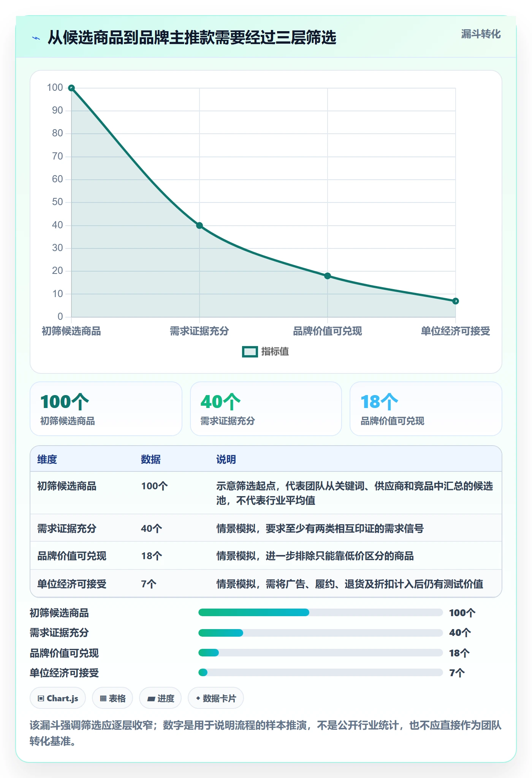Image resolution: width=532 pixels, height=778 pixels.
Task: Click the x-axis label 初筛候选商品
Action: (71, 331)
